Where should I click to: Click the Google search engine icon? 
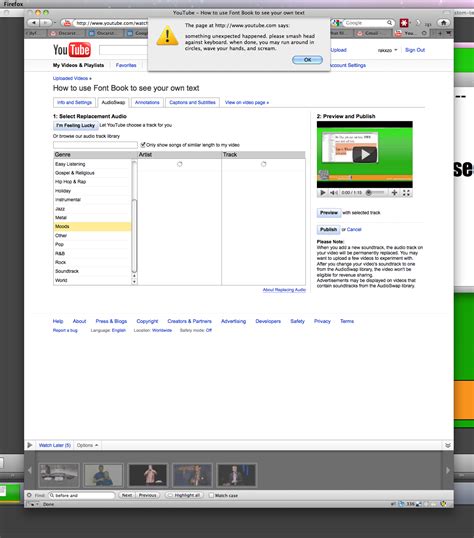point(336,23)
